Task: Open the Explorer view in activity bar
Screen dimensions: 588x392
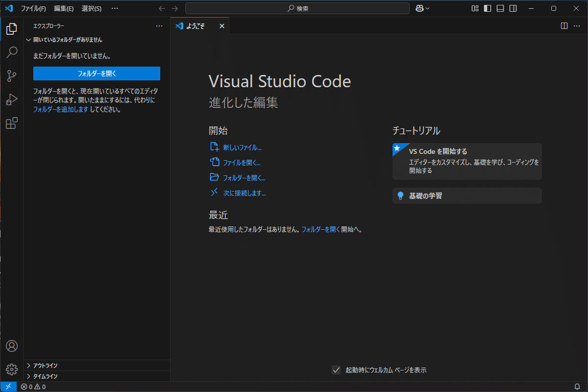Action: [12, 29]
